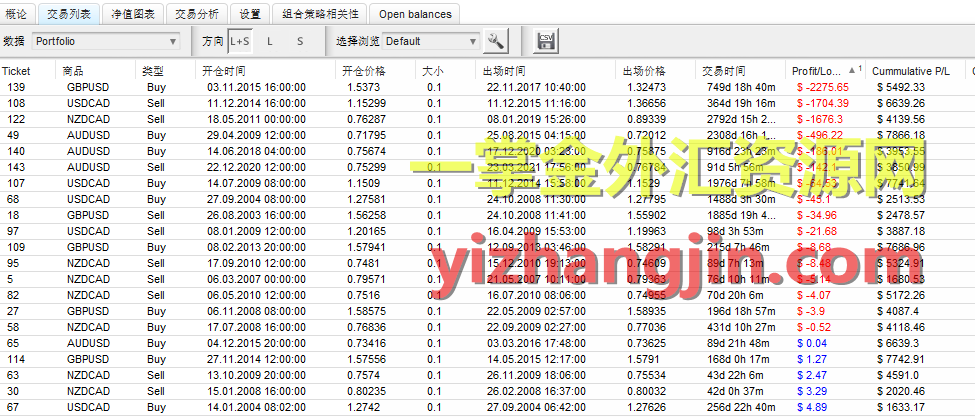
Task: Click open time 29.04.2009 12:00:00
Action: coord(256,135)
